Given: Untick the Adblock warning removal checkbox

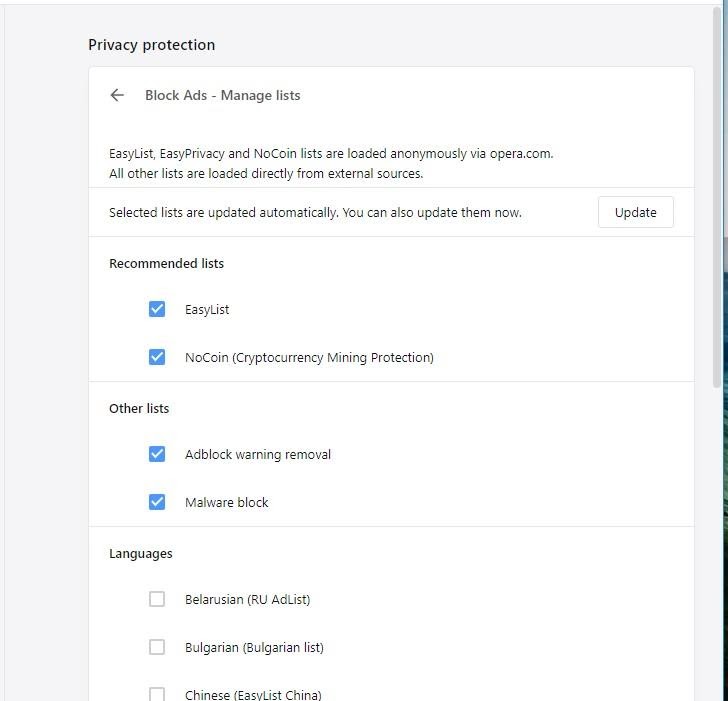Looking at the screenshot, I should coord(157,454).
